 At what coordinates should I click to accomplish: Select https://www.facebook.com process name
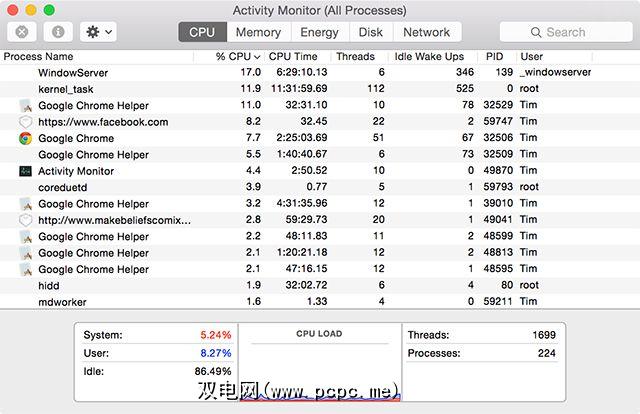[103, 122]
